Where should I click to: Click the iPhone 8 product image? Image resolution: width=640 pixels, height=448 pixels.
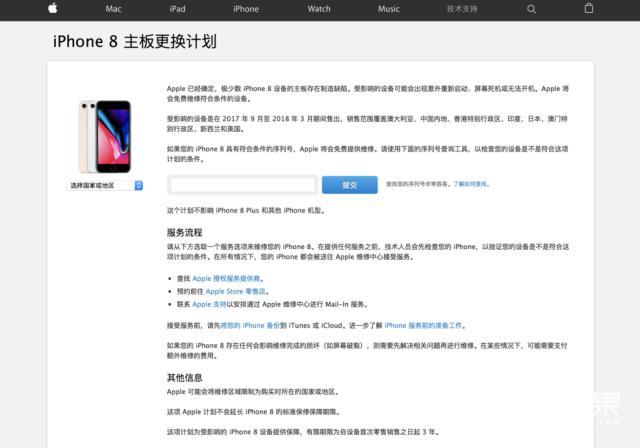pyautogui.click(x=105, y=135)
